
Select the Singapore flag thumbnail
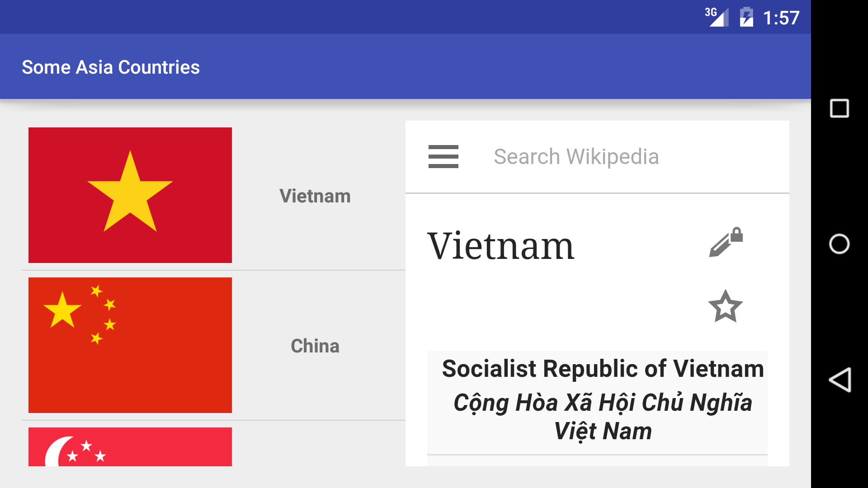point(130,447)
